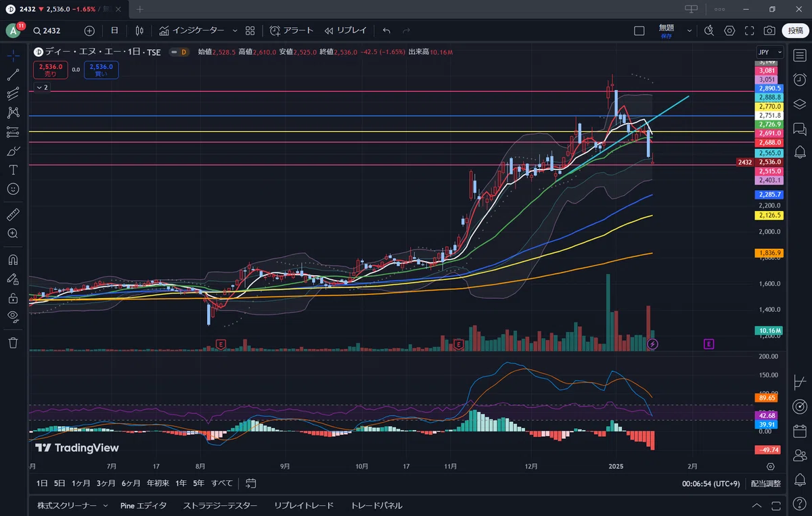Expand the collapsed indicator legend showing 2
Image resolution: width=812 pixels, height=516 pixels.
(x=42, y=87)
